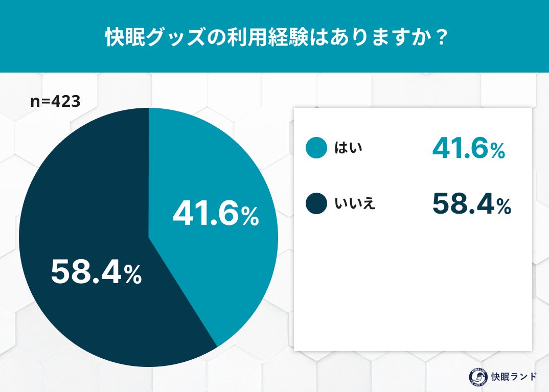
Task: Select the teal 41.6% pie slice label
Action: coord(216,215)
